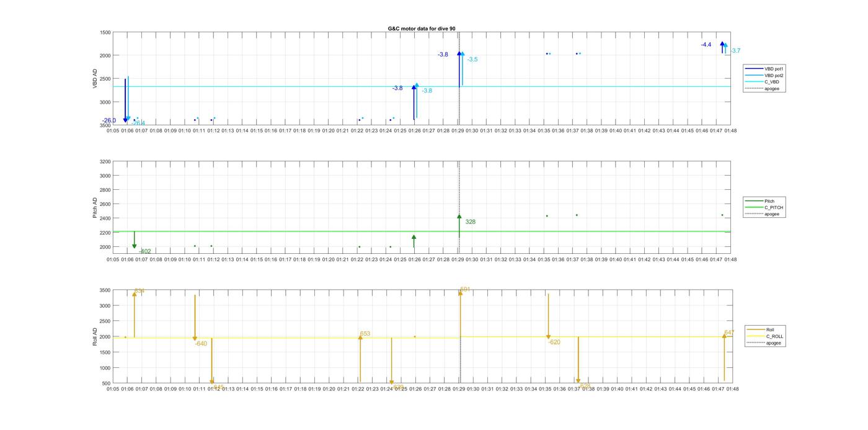
Task: Click 'apogee' text in the Roll legend
Action: [774, 343]
